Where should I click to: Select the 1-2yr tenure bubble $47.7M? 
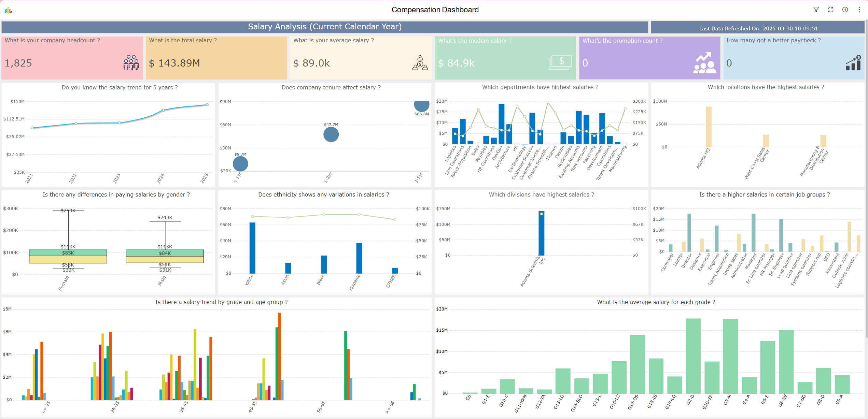coord(331,134)
